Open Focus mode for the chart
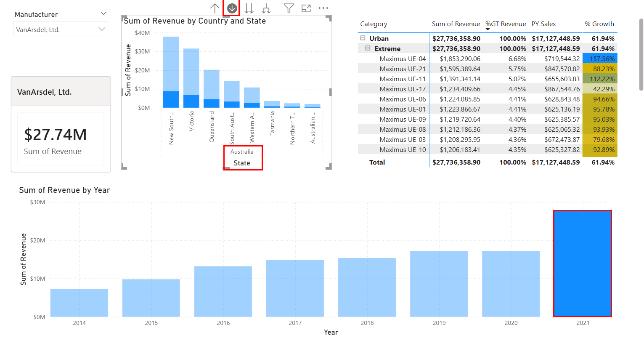The height and width of the screenshot is (354, 644). point(306,8)
